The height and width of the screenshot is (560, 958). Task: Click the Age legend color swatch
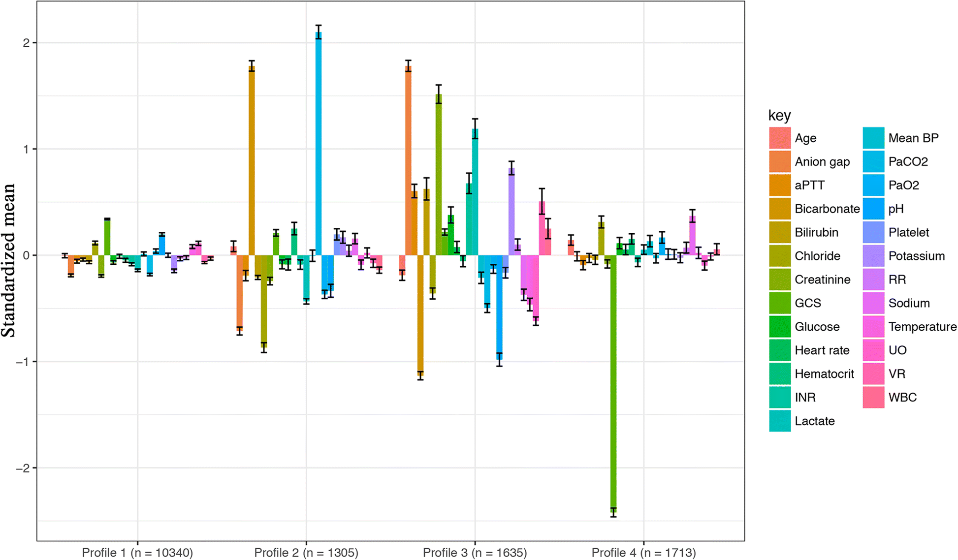point(780,138)
